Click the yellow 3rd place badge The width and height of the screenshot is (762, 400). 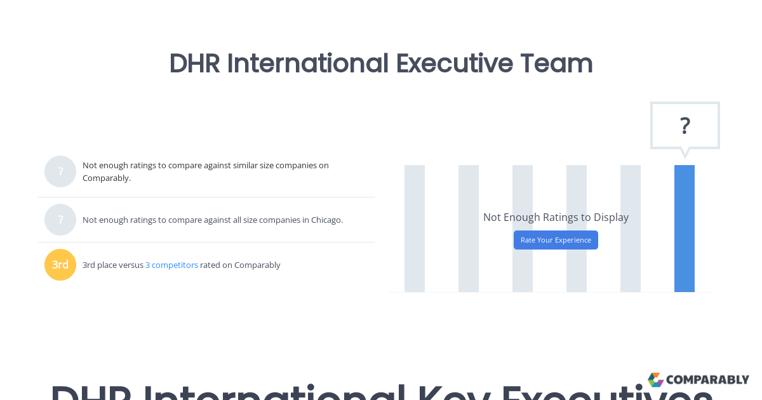(60, 265)
